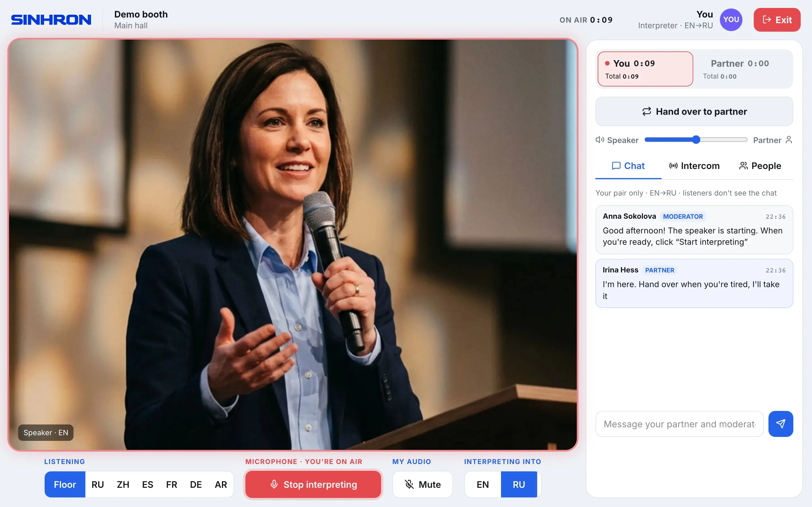Stop interpreting with the red microphone button

pyautogui.click(x=313, y=484)
